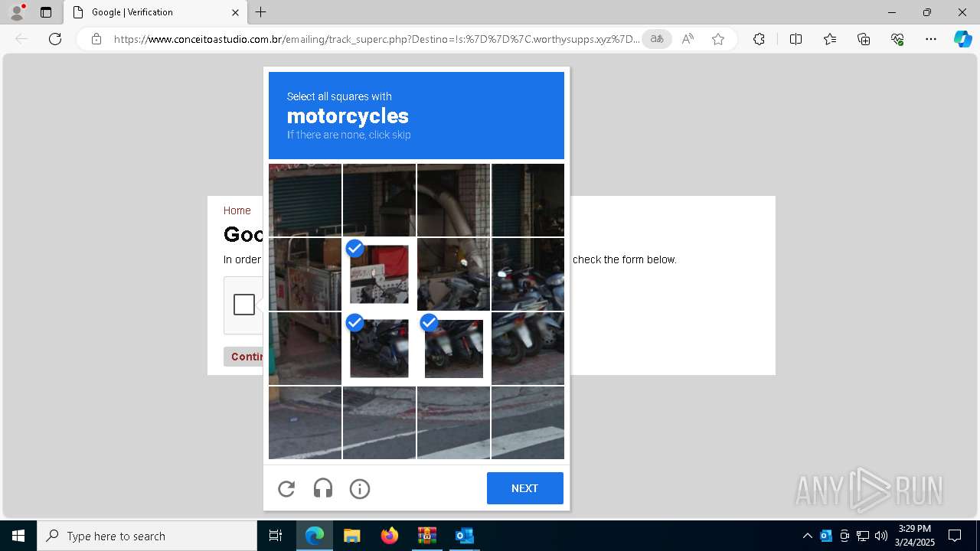Screen dimensions: 980x551
Task: Open network settings tray icon
Action: point(863,536)
